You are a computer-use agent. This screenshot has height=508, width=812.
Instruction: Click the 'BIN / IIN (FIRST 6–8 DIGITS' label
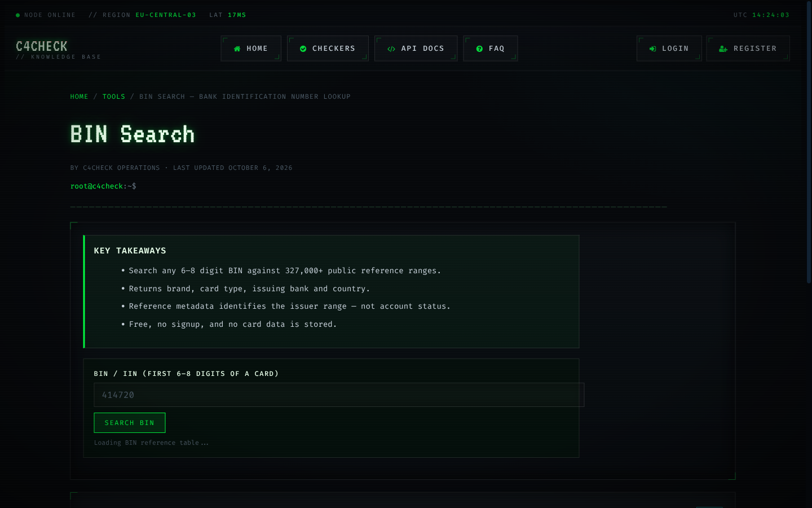coord(186,374)
